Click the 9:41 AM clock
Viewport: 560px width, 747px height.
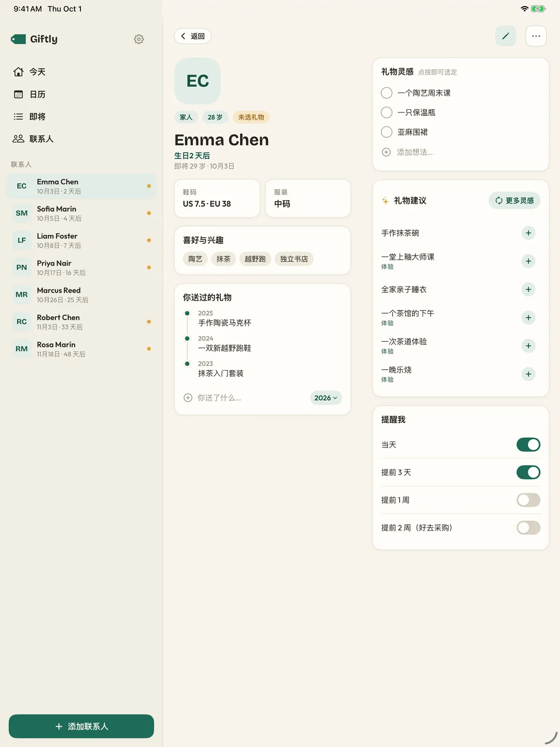point(27,9)
